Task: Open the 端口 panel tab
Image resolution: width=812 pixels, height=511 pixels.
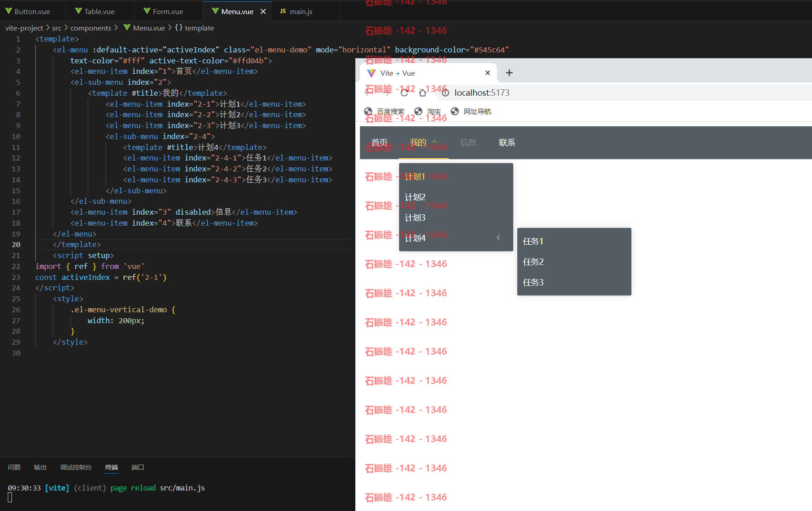Action: click(138, 467)
